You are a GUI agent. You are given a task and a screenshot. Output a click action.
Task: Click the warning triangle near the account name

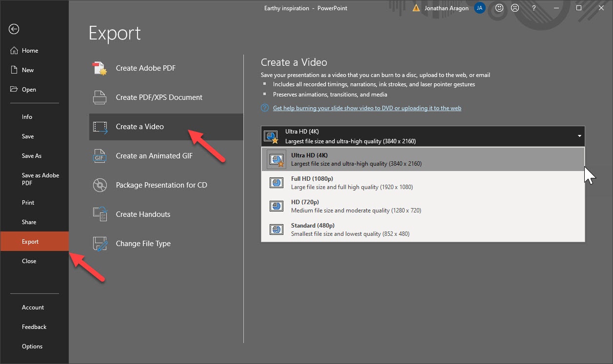[x=416, y=8]
